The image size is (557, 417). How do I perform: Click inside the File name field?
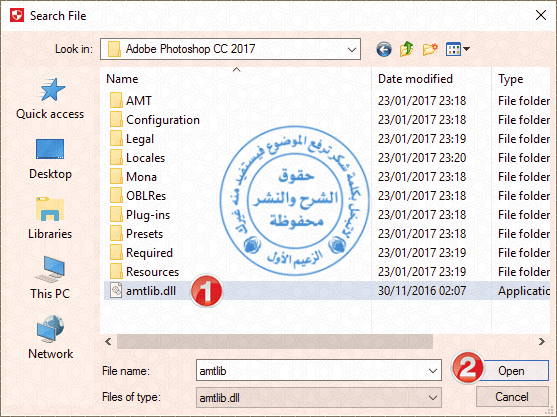point(312,370)
